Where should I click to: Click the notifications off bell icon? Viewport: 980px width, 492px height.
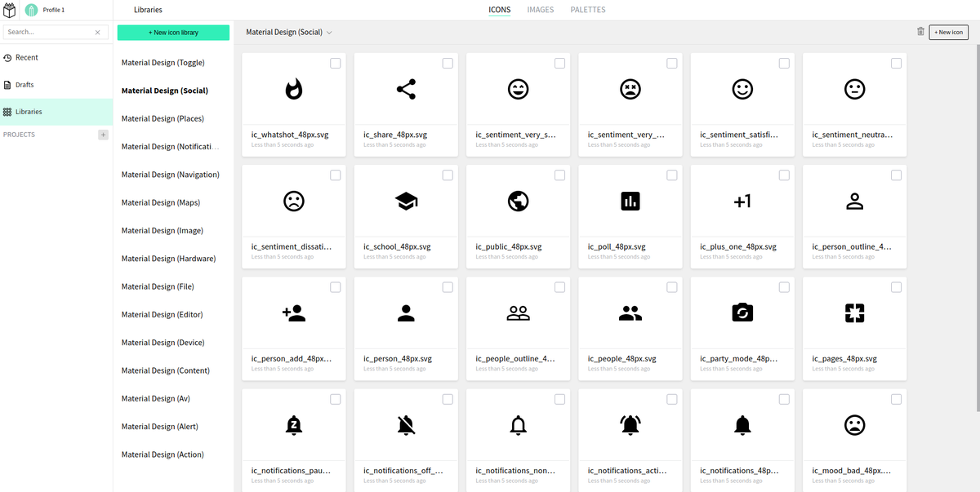click(x=406, y=425)
